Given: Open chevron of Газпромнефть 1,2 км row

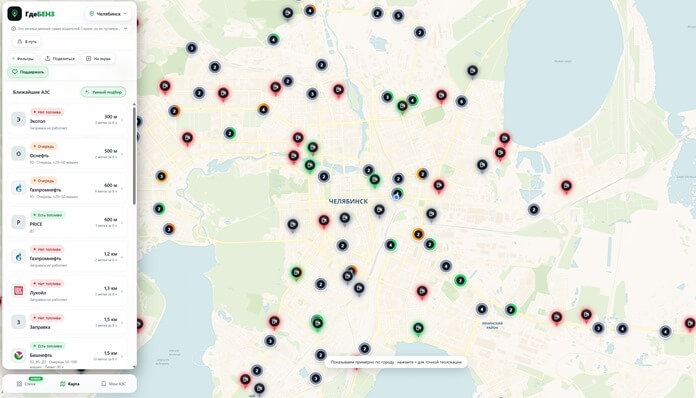Looking at the screenshot, I should tap(123, 257).
